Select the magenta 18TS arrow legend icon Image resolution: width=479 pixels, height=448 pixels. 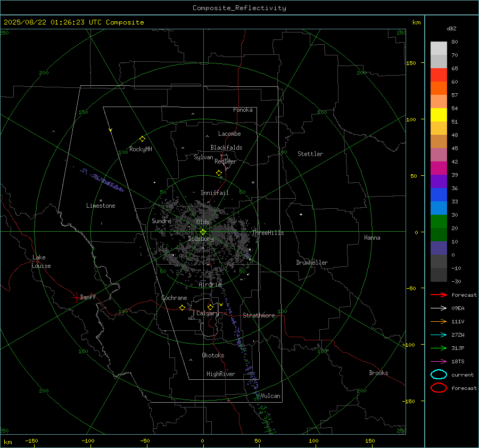click(x=439, y=362)
